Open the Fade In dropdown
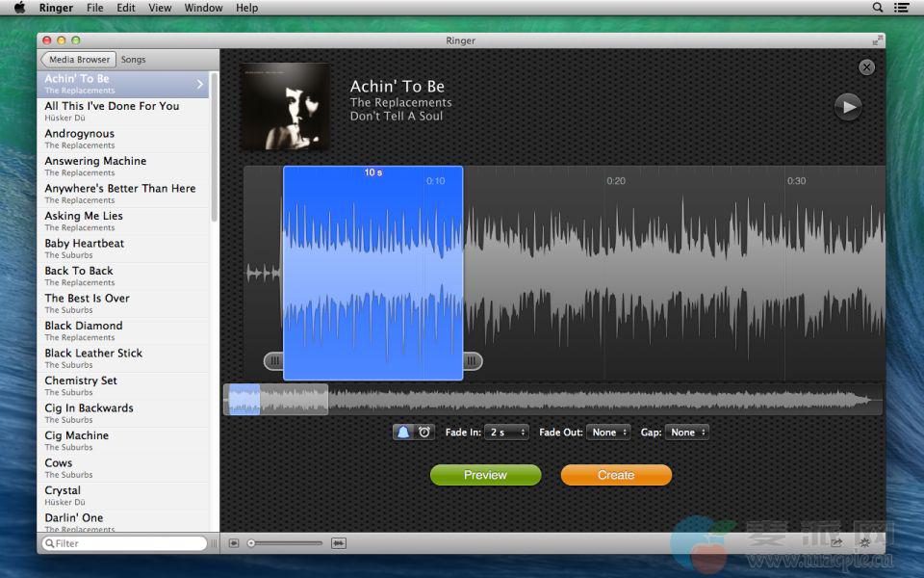This screenshot has height=578, width=924. click(x=506, y=433)
